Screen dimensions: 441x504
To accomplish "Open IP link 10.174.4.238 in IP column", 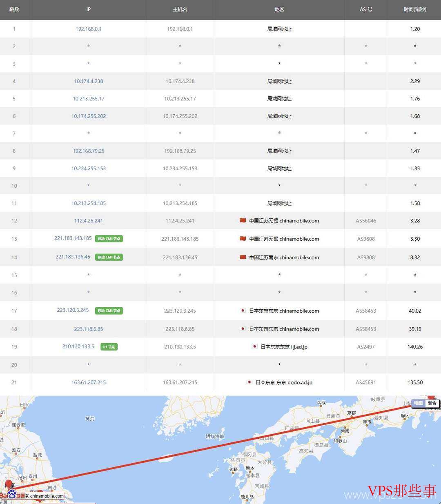I will (x=89, y=81).
